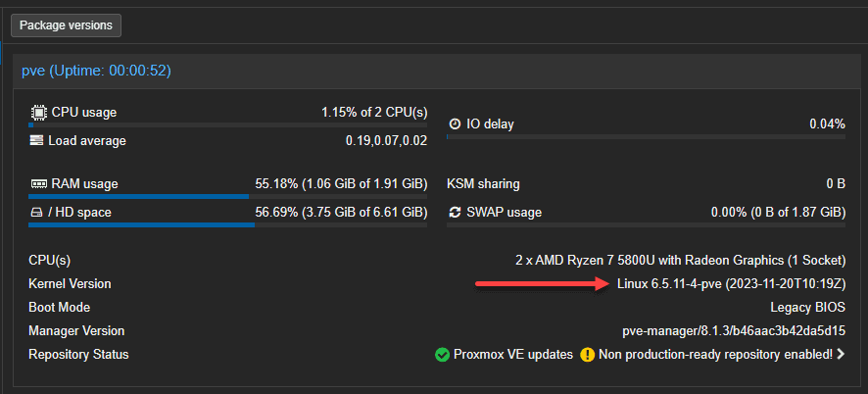The height and width of the screenshot is (394, 868).
Task: Select the Kernel Version value text
Action: pos(731,284)
